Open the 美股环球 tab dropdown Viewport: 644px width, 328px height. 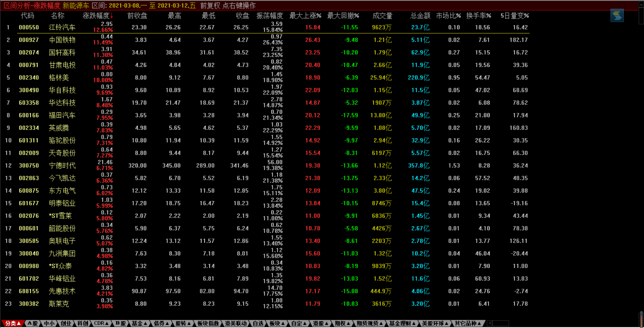[435, 323]
